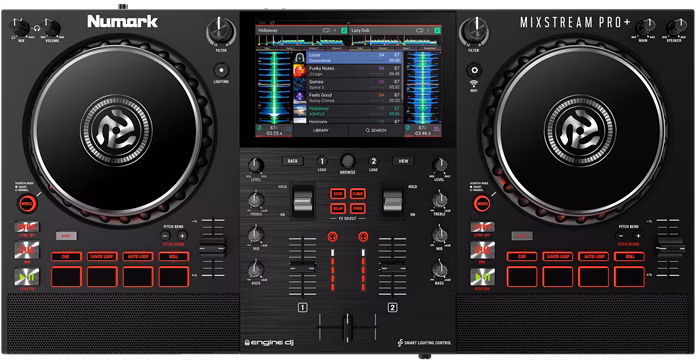Screen dimensions: 698x360
Task: Hit the pad under left deck SAVED LOOP
Action: (102, 277)
